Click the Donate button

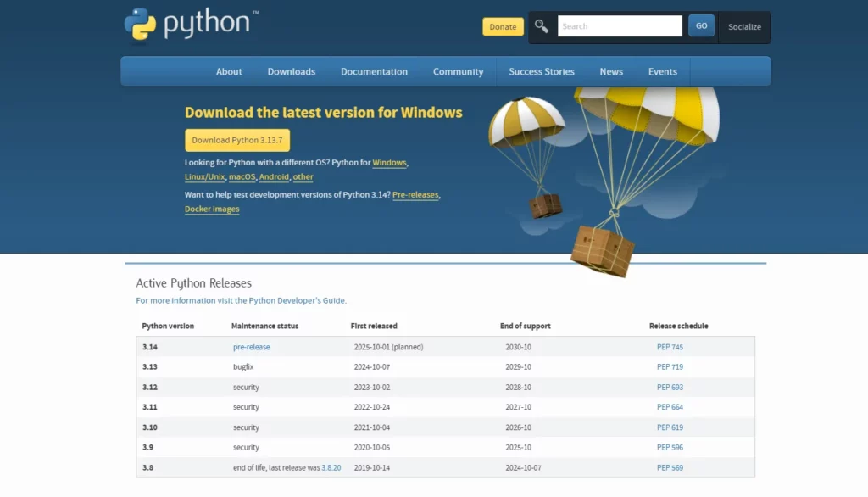[503, 26]
